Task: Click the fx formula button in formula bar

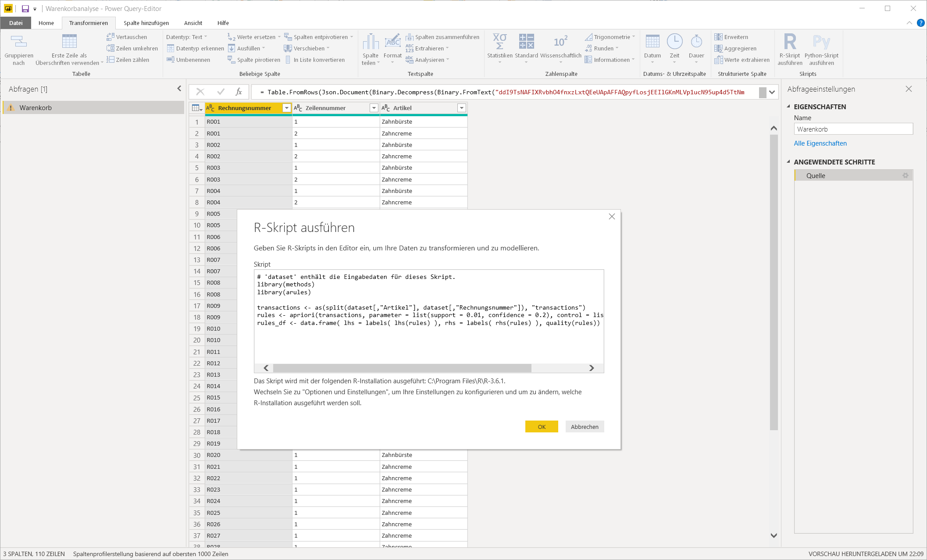Action: [239, 92]
